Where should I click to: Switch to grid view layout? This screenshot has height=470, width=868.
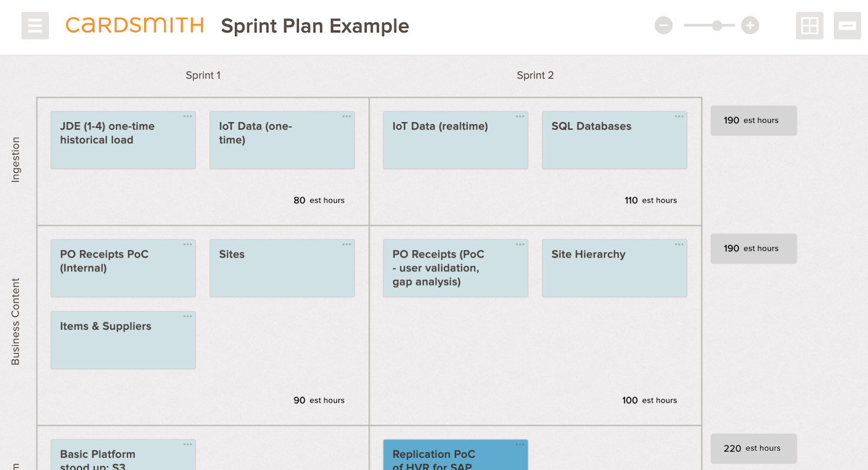point(809,25)
